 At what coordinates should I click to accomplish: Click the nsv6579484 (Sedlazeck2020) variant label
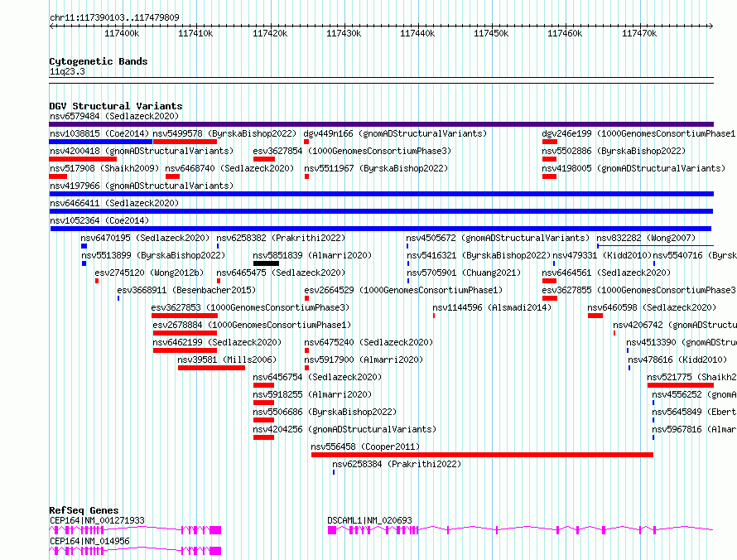114,116
